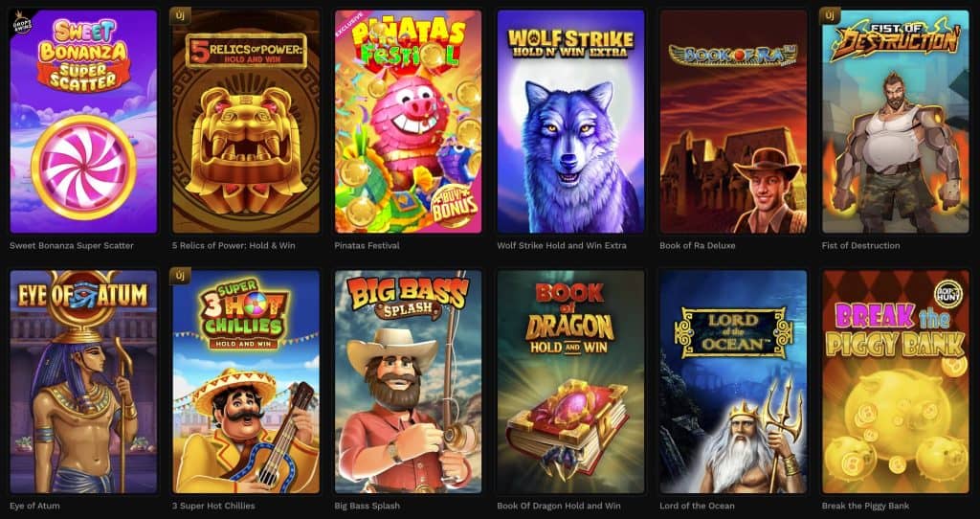Open the Eye of Atum game thumbnail
Screen dimensions: 980x519
[83, 381]
